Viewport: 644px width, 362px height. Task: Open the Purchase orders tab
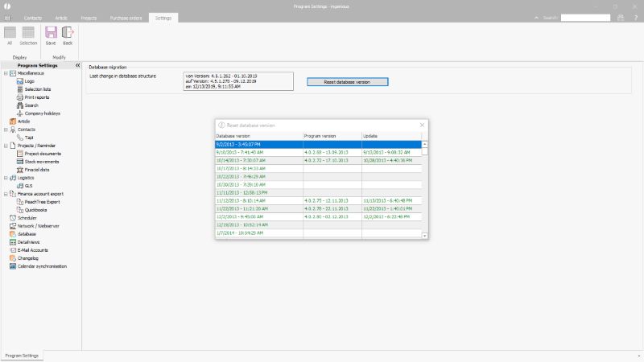(127, 17)
